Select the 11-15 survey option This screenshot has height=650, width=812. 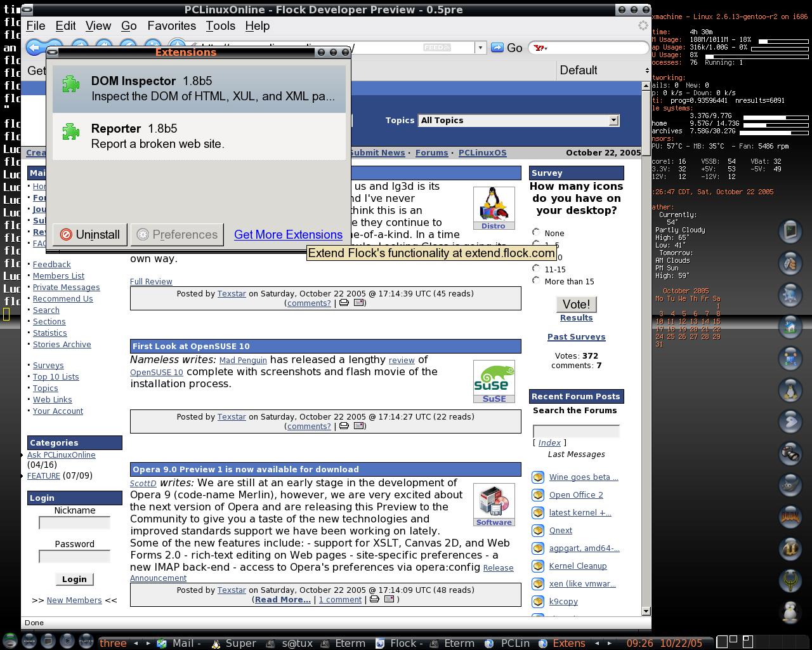click(x=536, y=269)
